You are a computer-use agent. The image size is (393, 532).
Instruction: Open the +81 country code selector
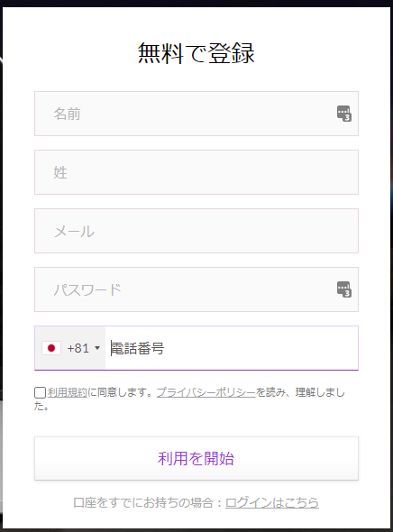coord(70,348)
